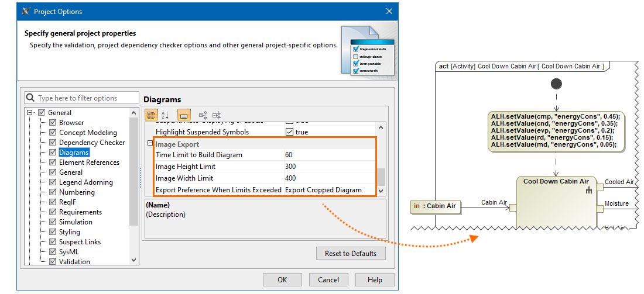Open Help for Project Options
644x294 pixels.
tap(375, 279)
